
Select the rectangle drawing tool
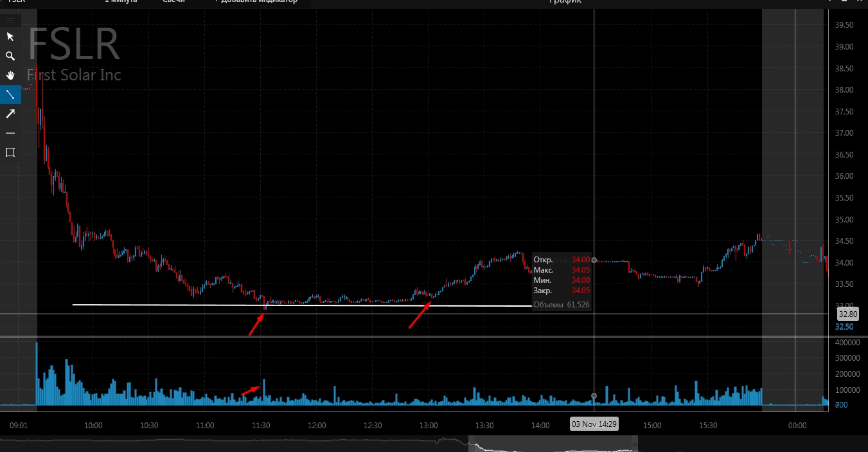(x=10, y=152)
